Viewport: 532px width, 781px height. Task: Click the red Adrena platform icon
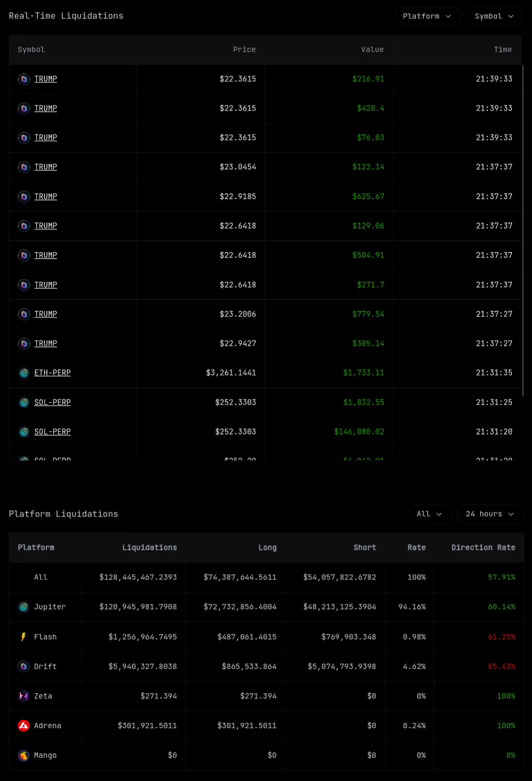tap(24, 726)
